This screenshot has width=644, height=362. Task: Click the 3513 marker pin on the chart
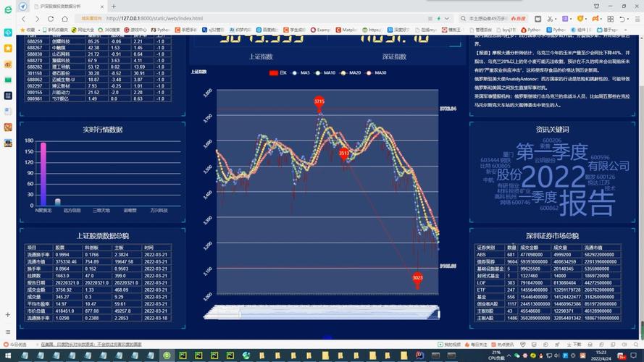(344, 155)
